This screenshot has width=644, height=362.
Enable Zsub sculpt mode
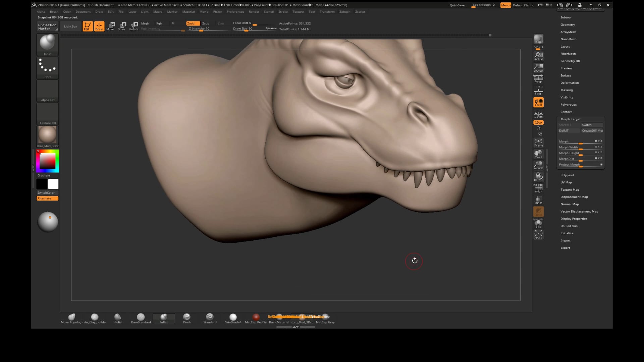click(x=206, y=23)
